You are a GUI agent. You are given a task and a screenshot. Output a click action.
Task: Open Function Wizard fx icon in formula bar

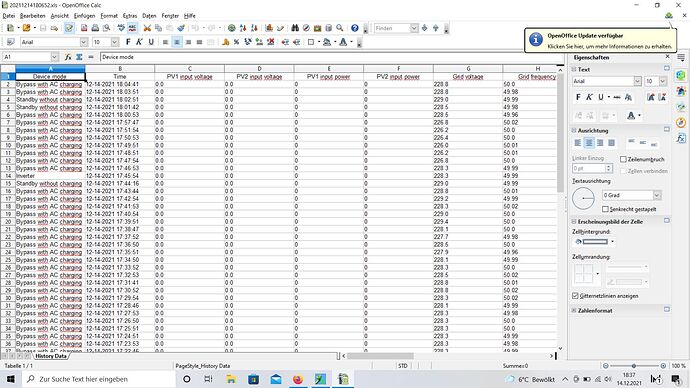tap(68, 57)
